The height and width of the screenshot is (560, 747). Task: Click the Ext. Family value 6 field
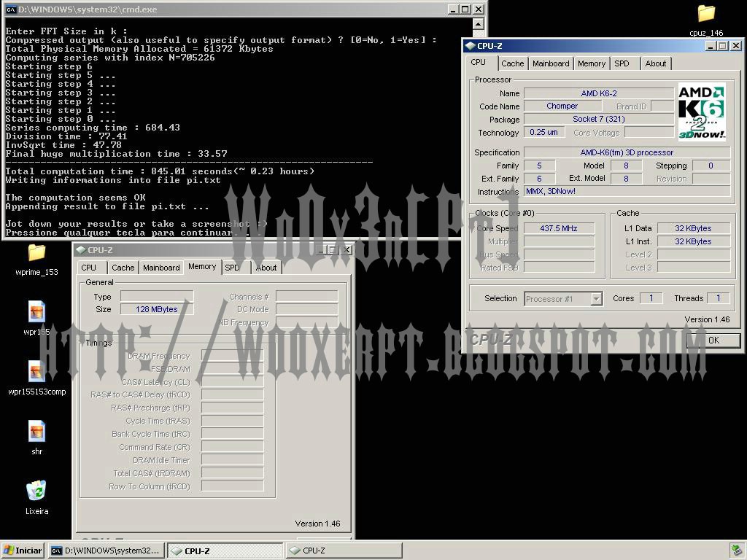[539, 179]
